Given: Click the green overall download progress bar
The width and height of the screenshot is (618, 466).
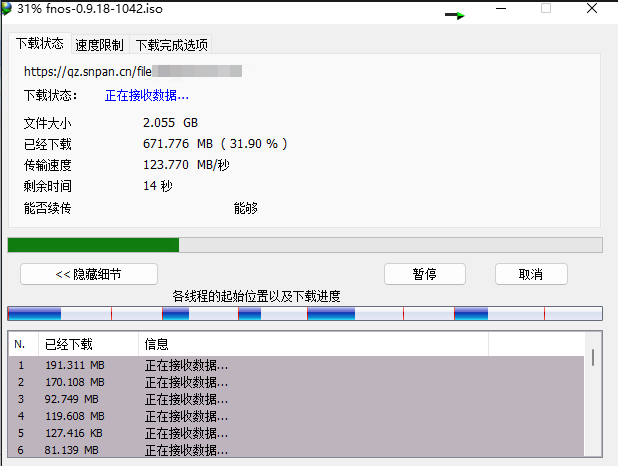Looking at the screenshot, I should (93, 245).
